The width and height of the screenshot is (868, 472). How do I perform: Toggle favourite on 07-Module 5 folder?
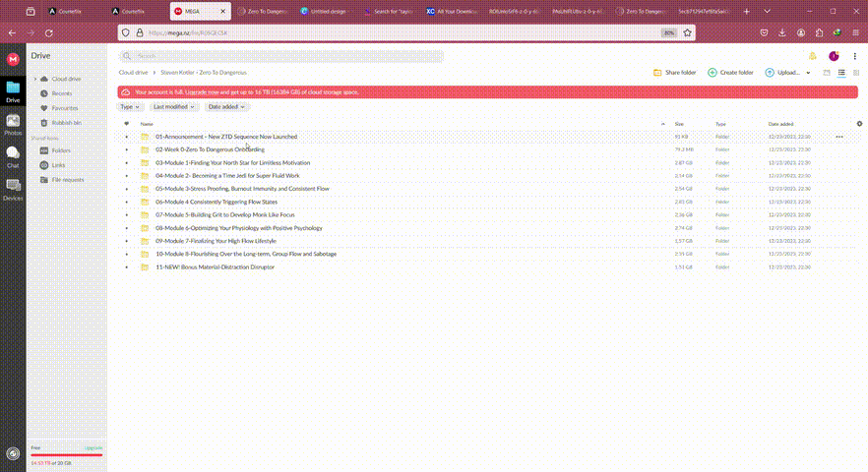pyautogui.click(x=127, y=215)
